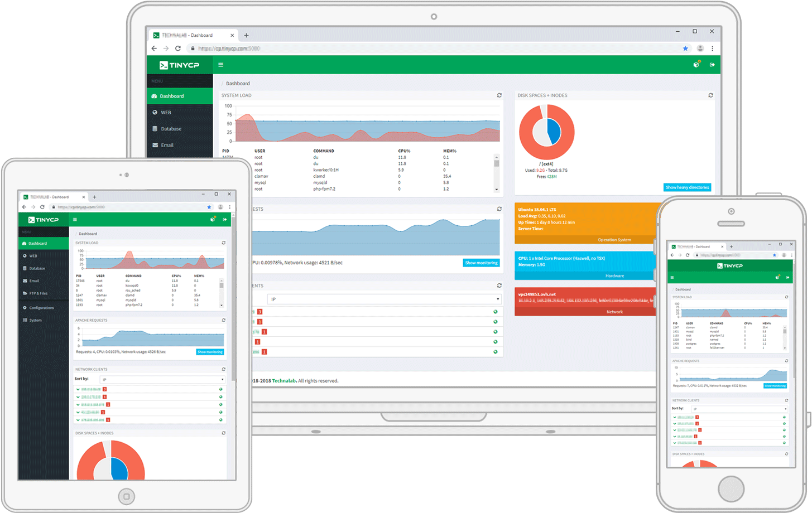The width and height of the screenshot is (812, 513).
Task: Open the Technalab link in the footer
Action: (x=284, y=380)
